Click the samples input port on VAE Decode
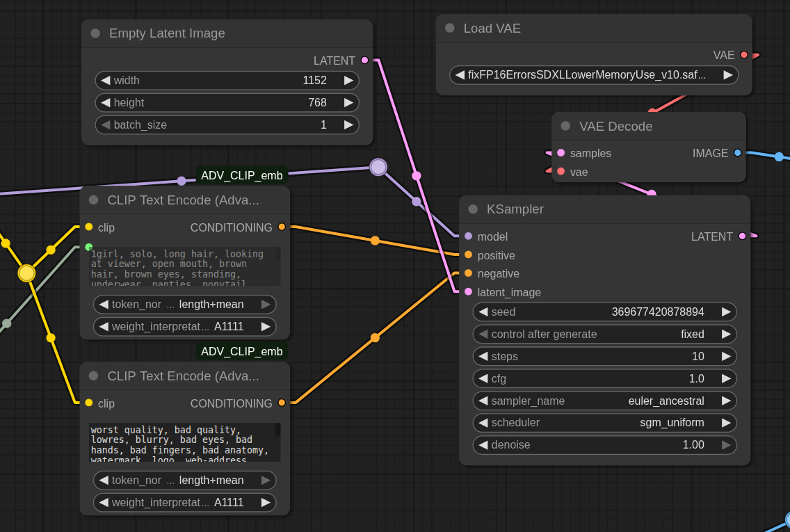Screen dimensions: 790x532 [x=561, y=153]
